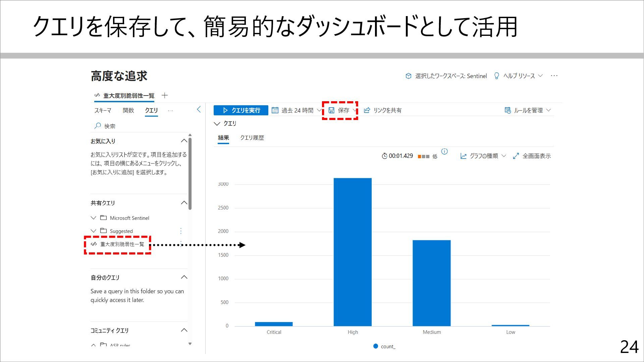The width and height of the screenshot is (644, 362).
Task: Click the workspace cube icon
Action: point(408,76)
